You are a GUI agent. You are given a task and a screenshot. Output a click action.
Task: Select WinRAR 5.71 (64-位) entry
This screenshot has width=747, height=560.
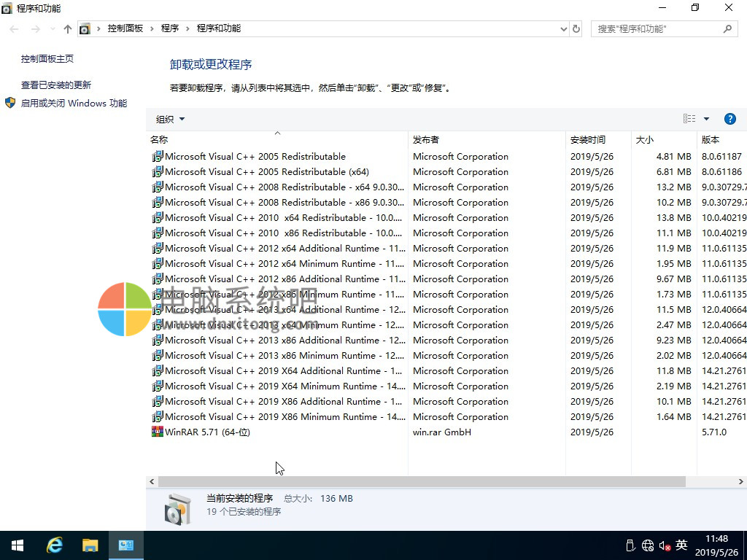(446, 432)
